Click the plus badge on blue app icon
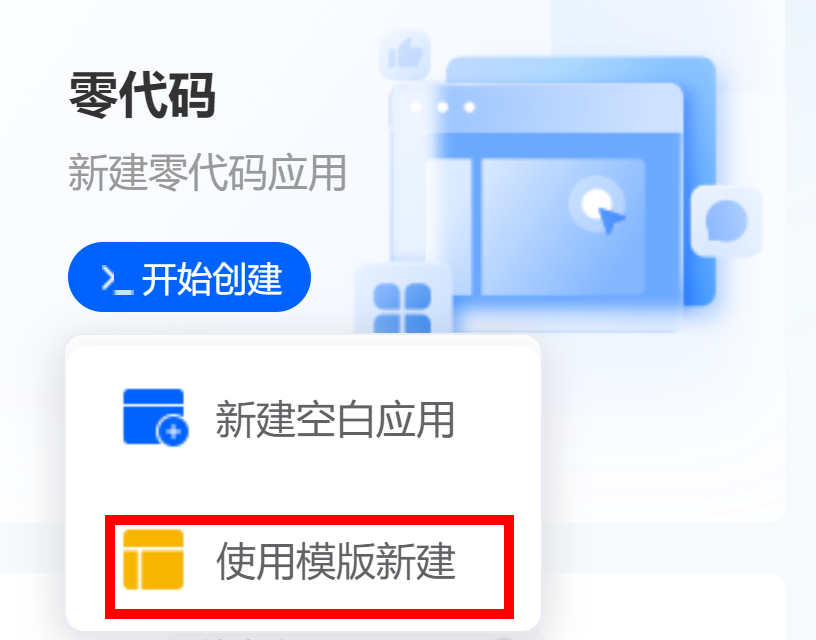The height and width of the screenshot is (640, 816). click(x=173, y=431)
